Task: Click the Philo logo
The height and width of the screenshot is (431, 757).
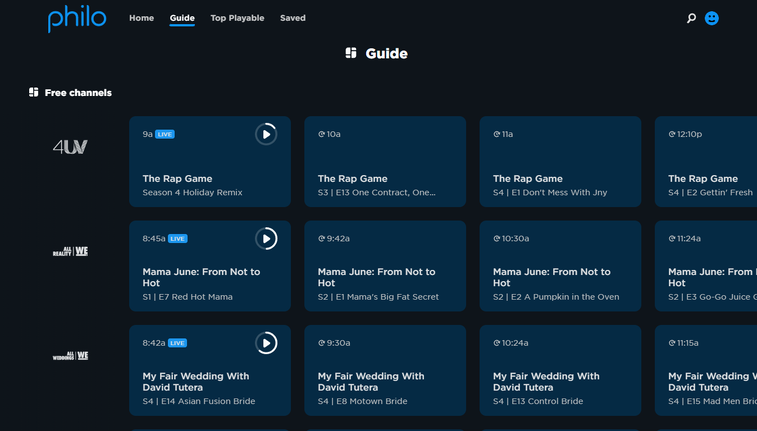Action: tap(77, 19)
